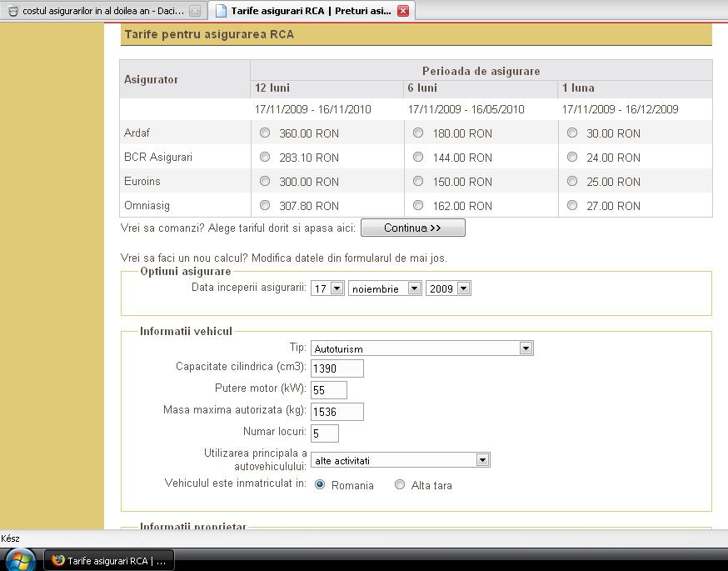This screenshot has width=728, height=571.
Task: Click the Firefox icon in the taskbar
Action: click(57, 561)
